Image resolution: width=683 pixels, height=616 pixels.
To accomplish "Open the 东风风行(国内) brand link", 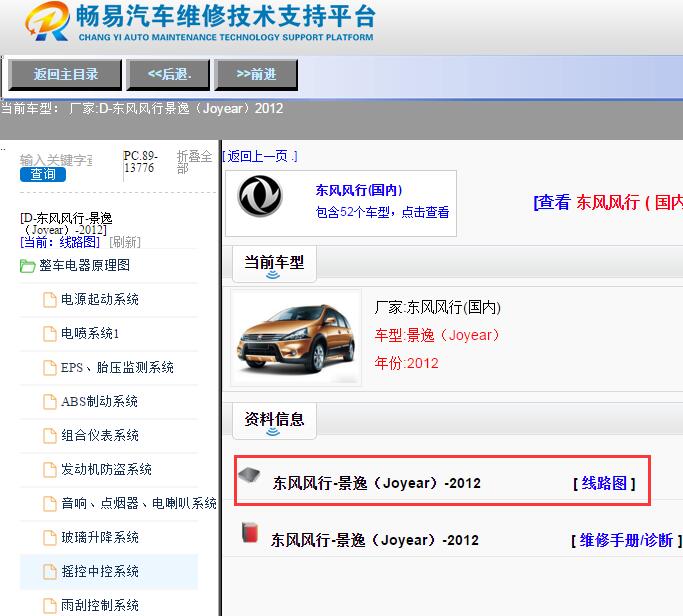I will tap(359, 190).
